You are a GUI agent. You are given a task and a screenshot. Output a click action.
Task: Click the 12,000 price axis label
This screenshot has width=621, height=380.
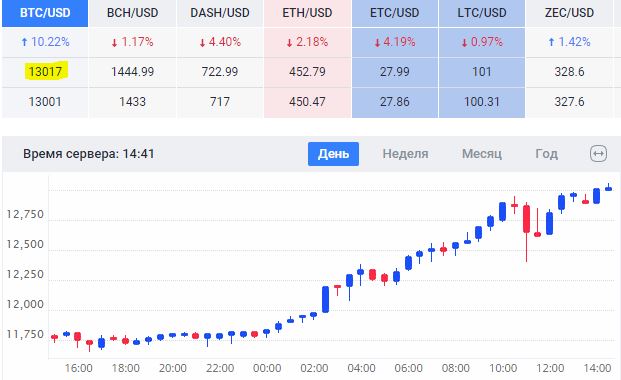(x=25, y=304)
